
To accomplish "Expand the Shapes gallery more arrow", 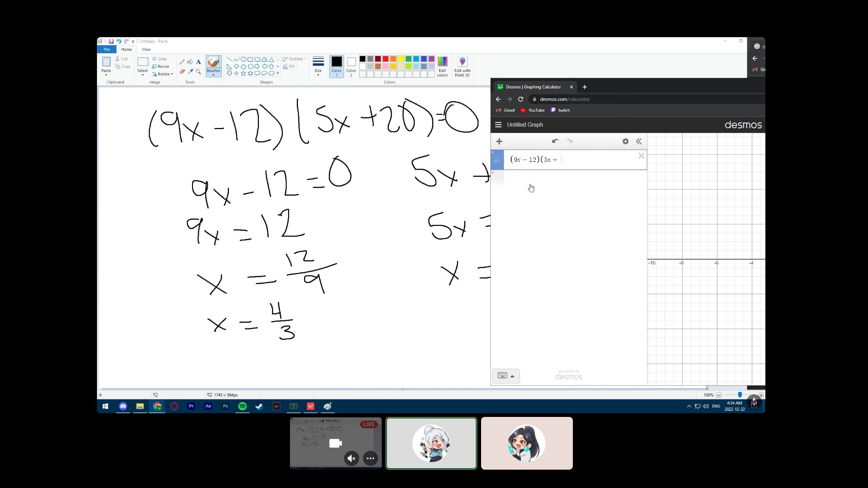I will [278, 73].
